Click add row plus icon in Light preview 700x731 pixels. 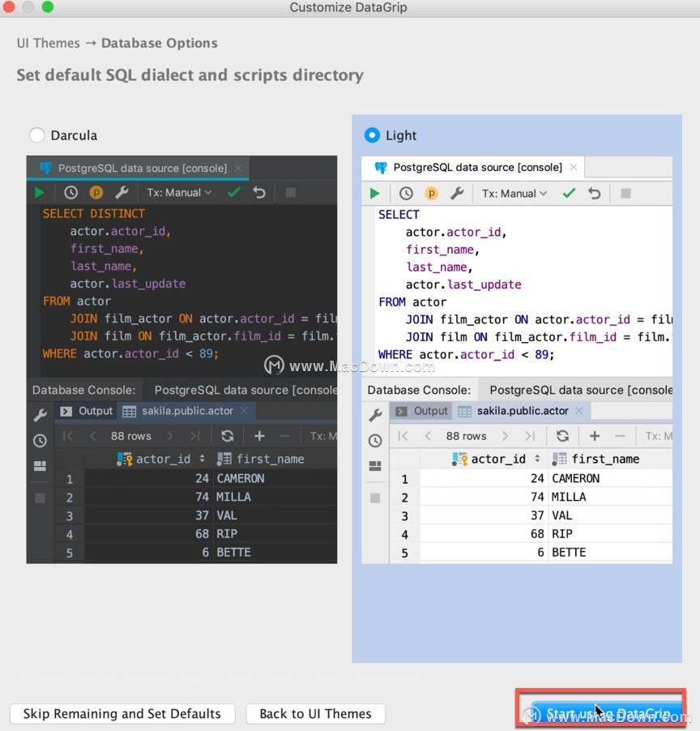595,436
